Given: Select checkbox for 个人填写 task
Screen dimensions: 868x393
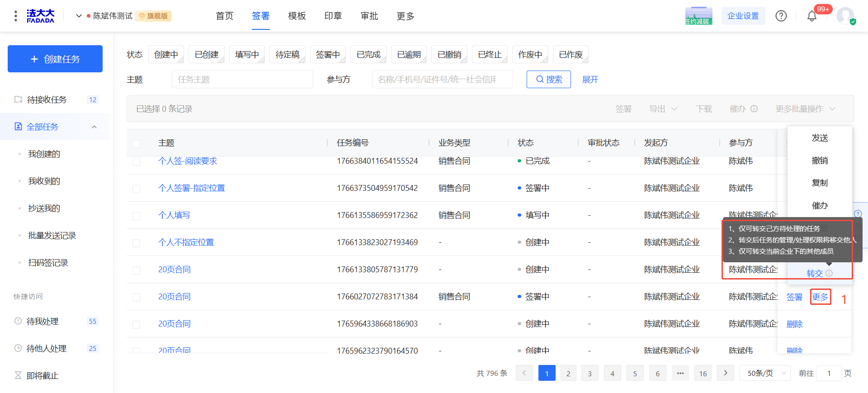Looking at the screenshot, I should [x=136, y=216].
